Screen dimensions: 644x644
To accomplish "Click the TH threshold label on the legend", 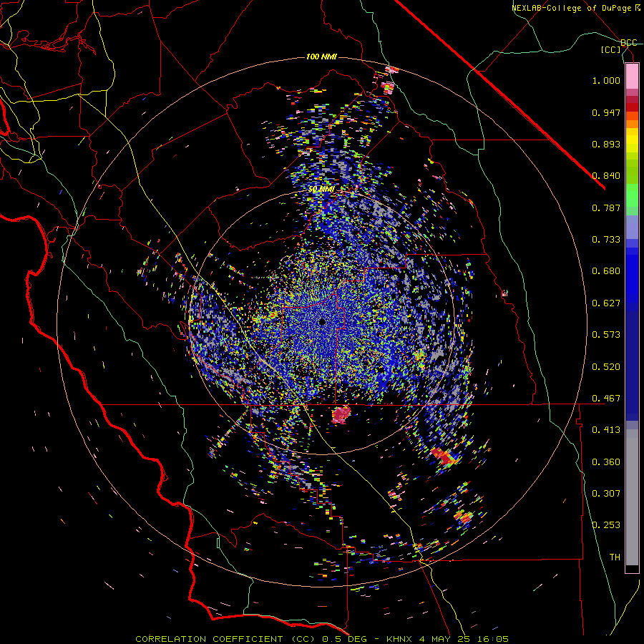I will click(x=615, y=557).
